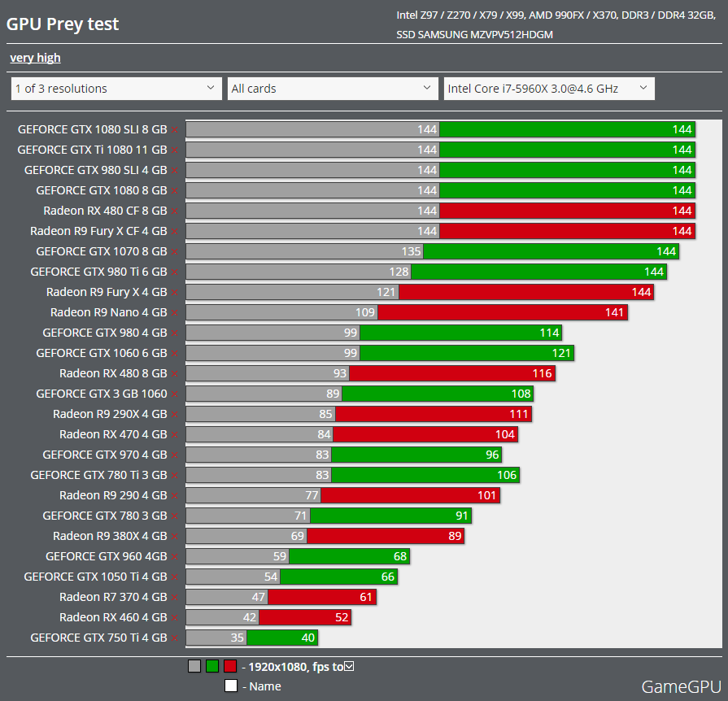Click the "40" value in GTX 750 Ti row
The height and width of the screenshot is (701, 728).
(308, 638)
